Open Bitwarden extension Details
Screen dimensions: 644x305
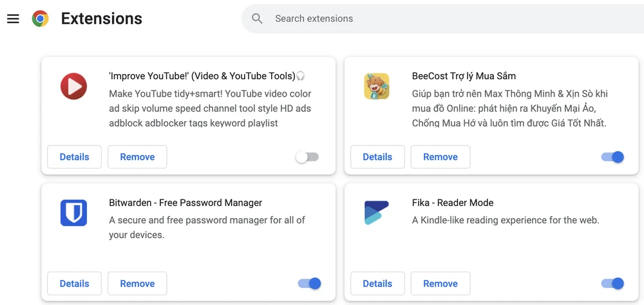(75, 284)
